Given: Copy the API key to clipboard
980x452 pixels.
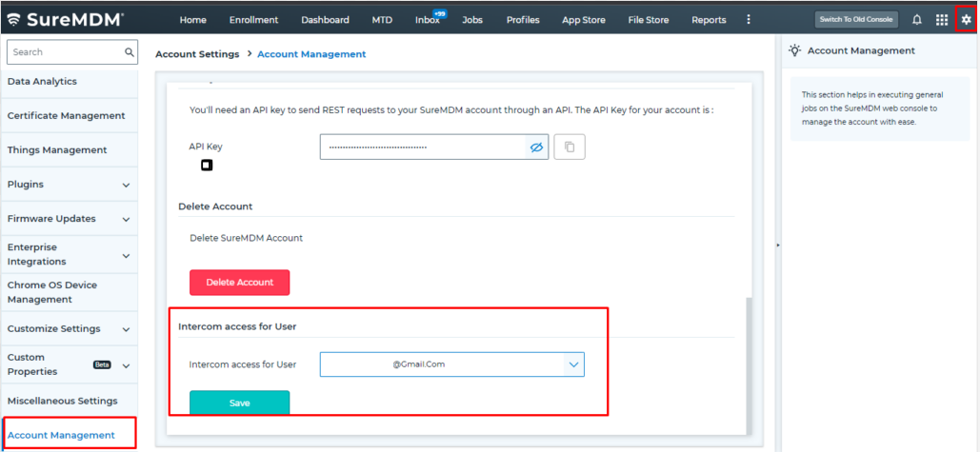Looking at the screenshot, I should click(x=570, y=147).
